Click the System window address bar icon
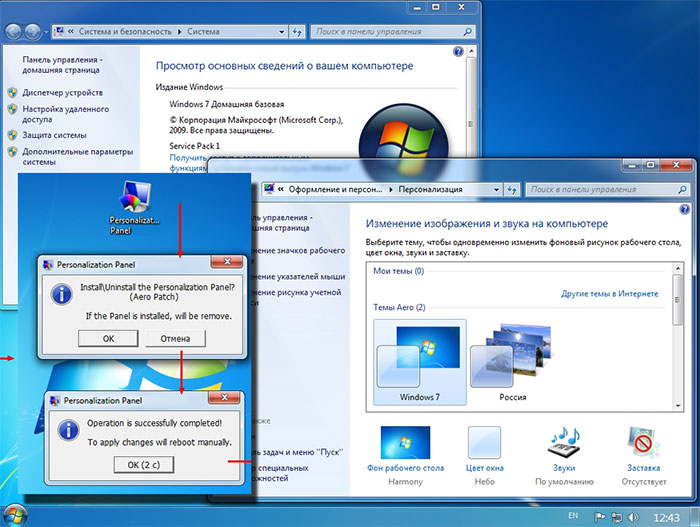 (x=58, y=32)
